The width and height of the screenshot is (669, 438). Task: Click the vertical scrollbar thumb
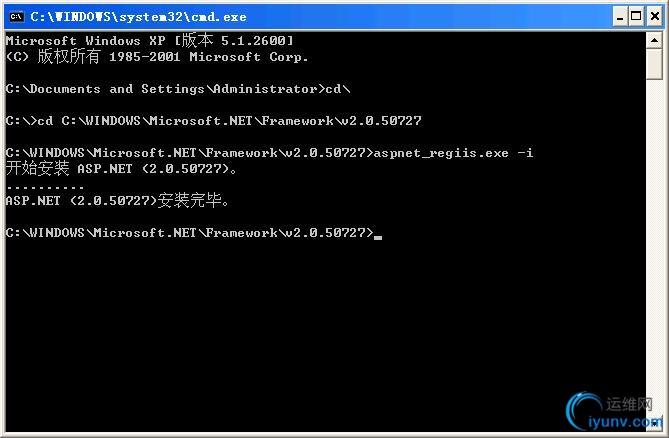point(654,64)
